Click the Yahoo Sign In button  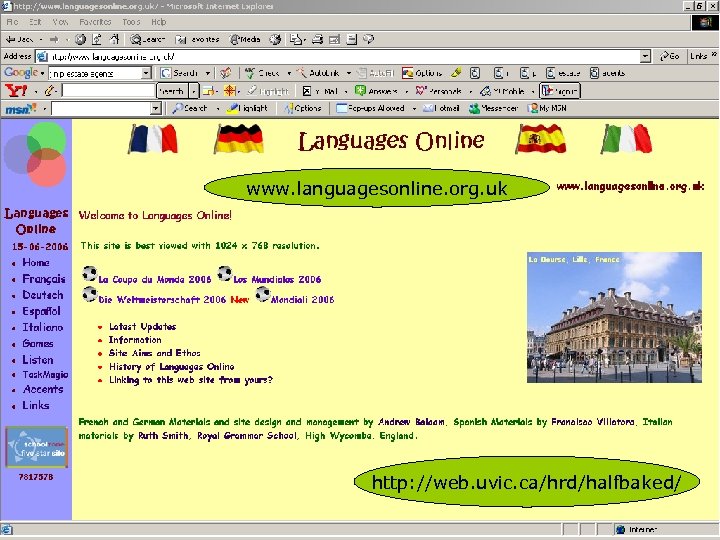[x=560, y=91]
